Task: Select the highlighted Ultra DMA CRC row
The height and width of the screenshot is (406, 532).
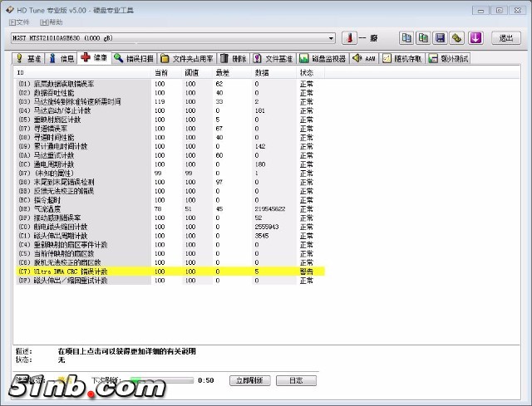Action: pyautogui.click(x=166, y=271)
